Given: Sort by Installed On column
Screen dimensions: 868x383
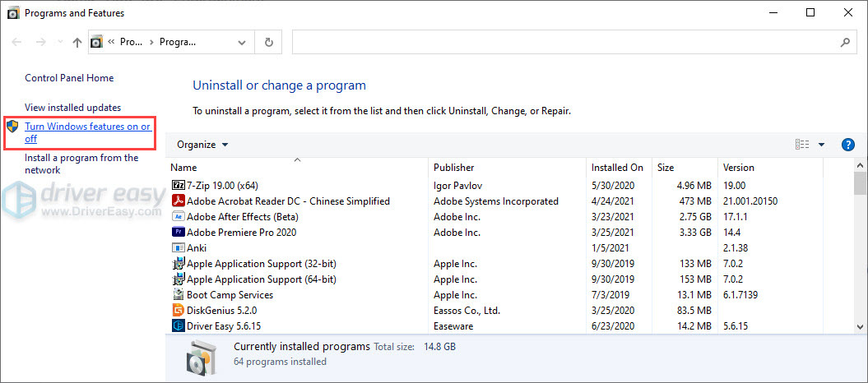Looking at the screenshot, I should tap(617, 168).
